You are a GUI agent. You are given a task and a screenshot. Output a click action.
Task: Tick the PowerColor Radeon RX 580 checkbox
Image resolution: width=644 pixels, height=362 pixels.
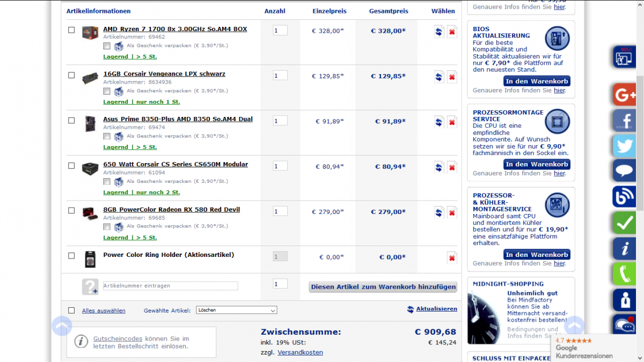(x=71, y=210)
